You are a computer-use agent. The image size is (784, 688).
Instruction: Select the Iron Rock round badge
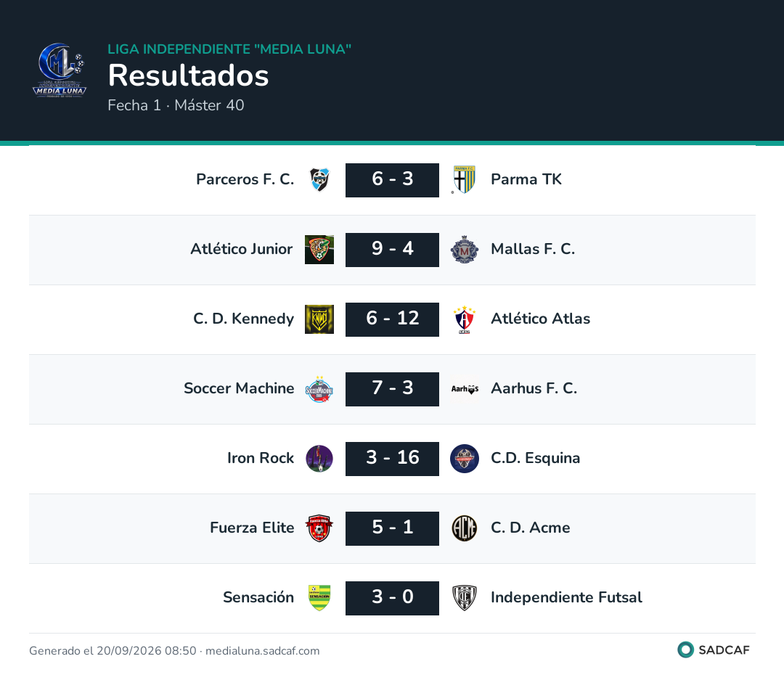(319, 459)
